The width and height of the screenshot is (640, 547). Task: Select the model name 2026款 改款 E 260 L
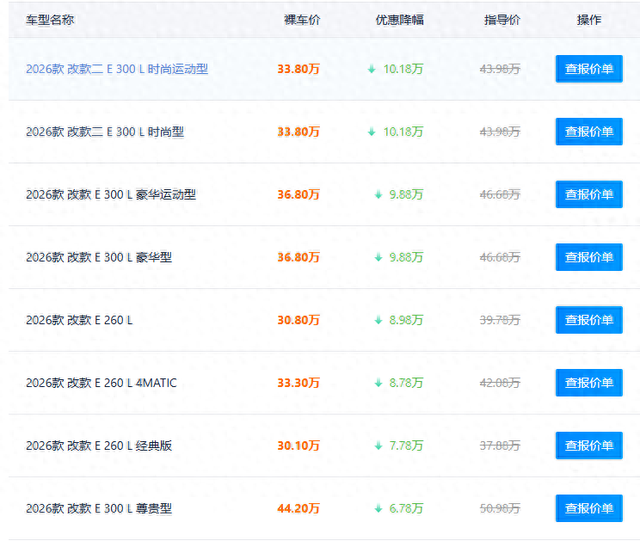(x=79, y=320)
